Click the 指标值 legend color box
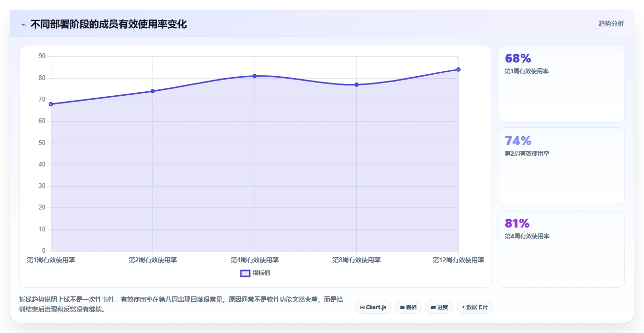 coord(245,273)
